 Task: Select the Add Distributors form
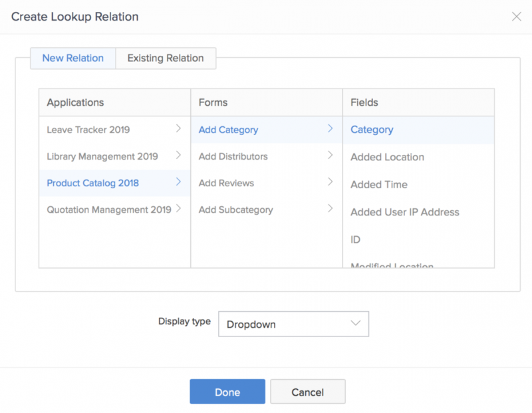(233, 156)
